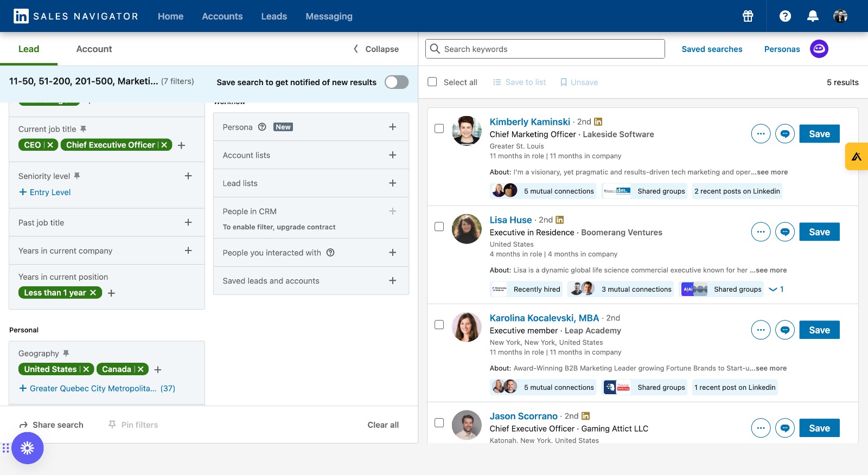Screen dimensions: 868x475
Task: Expand the Account lists filter
Action: 393,155
